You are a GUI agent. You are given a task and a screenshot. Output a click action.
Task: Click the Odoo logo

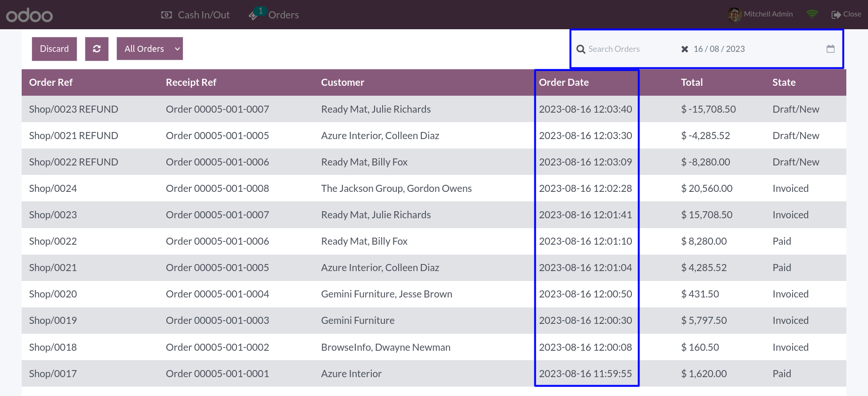coord(29,15)
